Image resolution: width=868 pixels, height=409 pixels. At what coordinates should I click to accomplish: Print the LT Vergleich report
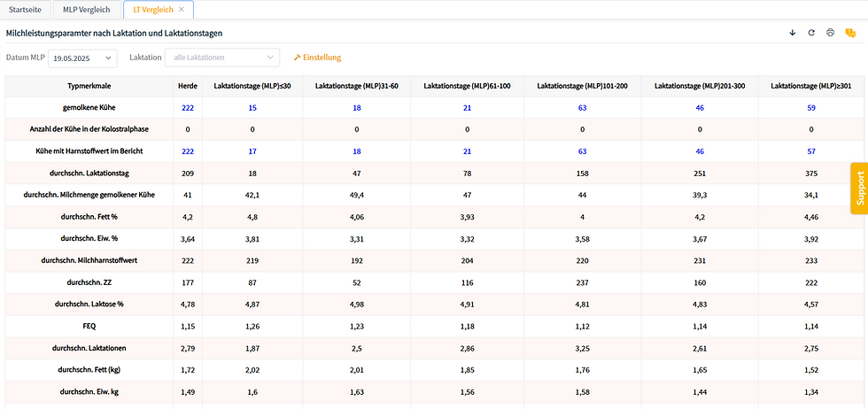pos(830,33)
